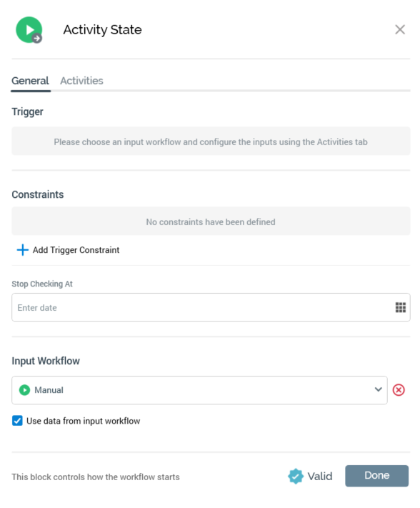Image resolution: width=420 pixels, height=508 pixels.
Task: Close the Activity State dialog
Action: point(400,29)
